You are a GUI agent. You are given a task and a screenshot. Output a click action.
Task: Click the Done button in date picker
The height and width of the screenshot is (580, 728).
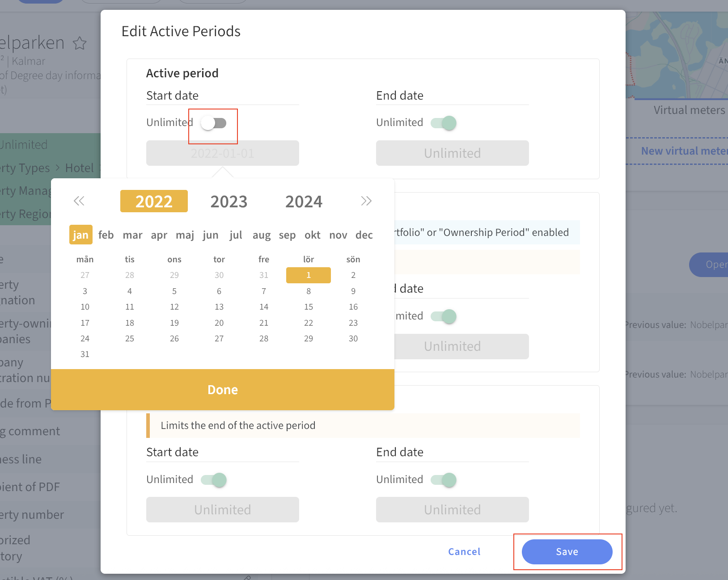pos(223,390)
